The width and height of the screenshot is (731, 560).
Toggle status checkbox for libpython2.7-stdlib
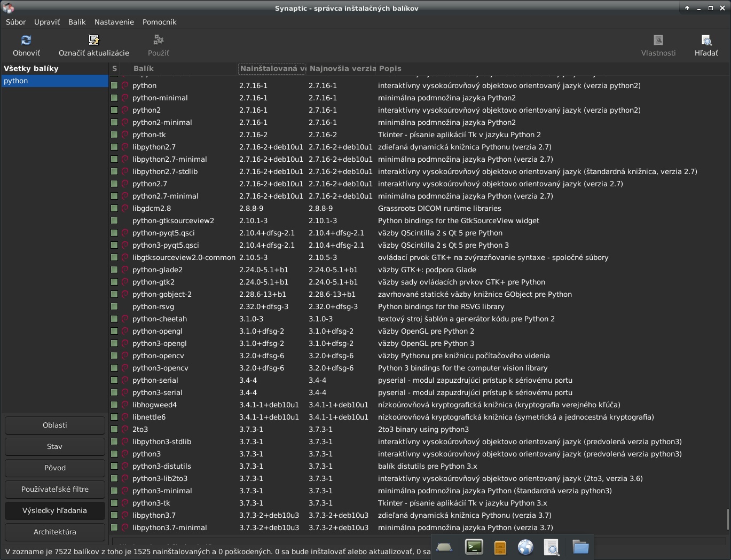(x=114, y=171)
